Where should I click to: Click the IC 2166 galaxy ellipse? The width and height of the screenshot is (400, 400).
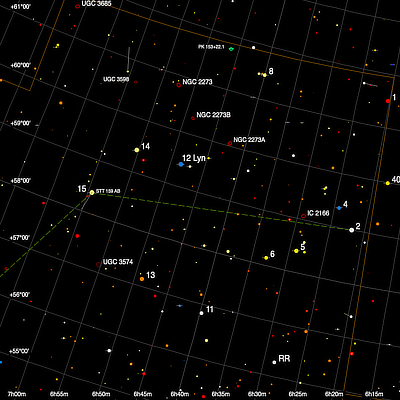pyautogui.click(x=303, y=216)
